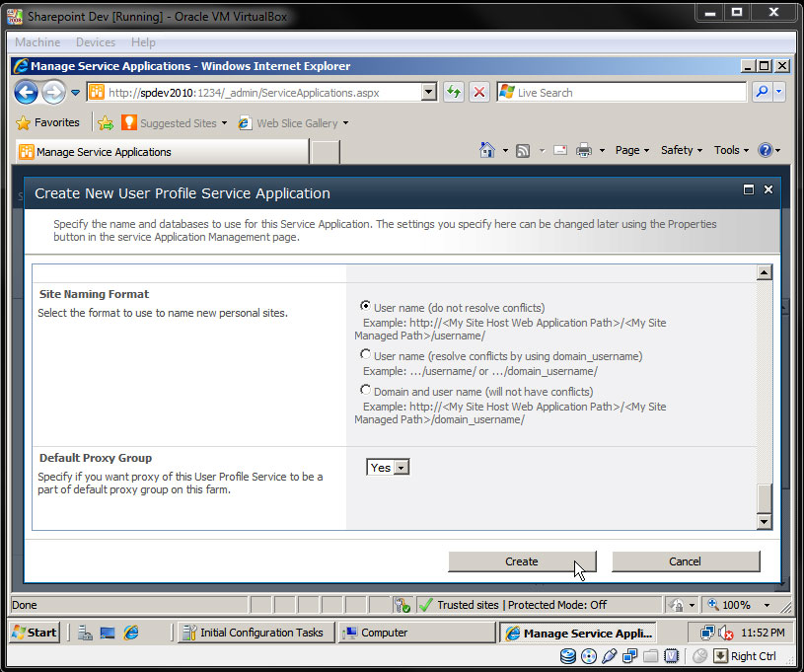
Task: Expand the Print options dropdown arrow
Action: 602,150
